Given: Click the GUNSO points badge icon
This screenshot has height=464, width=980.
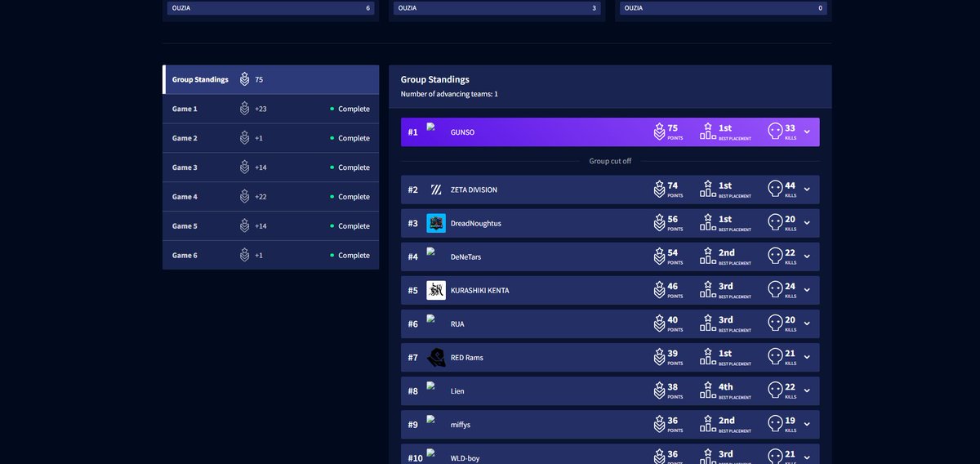Looking at the screenshot, I should [x=659, y=132].
